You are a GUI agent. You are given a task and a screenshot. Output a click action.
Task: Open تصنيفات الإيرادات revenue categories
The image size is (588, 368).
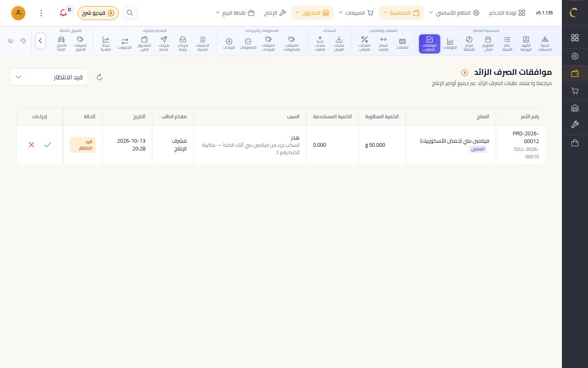(268, 44)
